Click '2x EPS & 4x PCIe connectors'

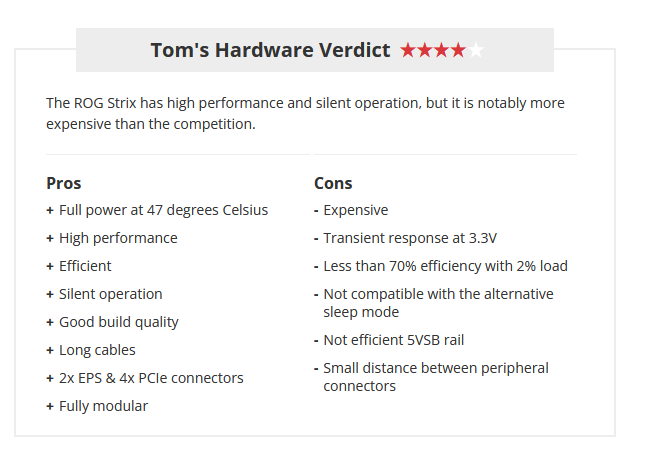pos(151,378)
